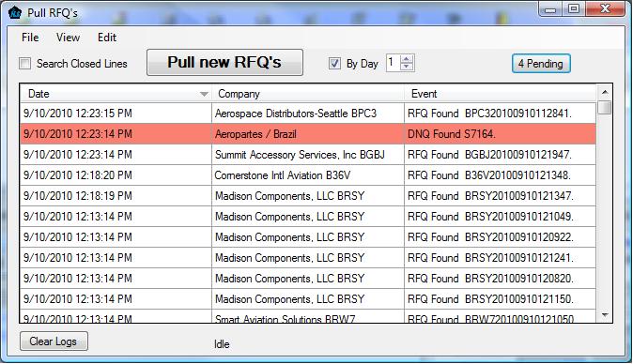Close the Pull RFQ's window
Screen dimensions: 633x364
point(605,8)
